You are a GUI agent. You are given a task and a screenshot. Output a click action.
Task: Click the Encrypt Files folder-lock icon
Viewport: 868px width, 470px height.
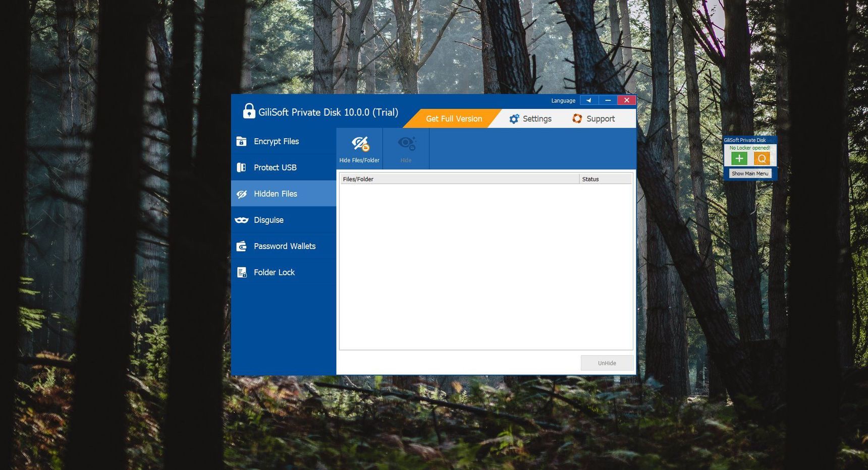[x=242, y=141]
